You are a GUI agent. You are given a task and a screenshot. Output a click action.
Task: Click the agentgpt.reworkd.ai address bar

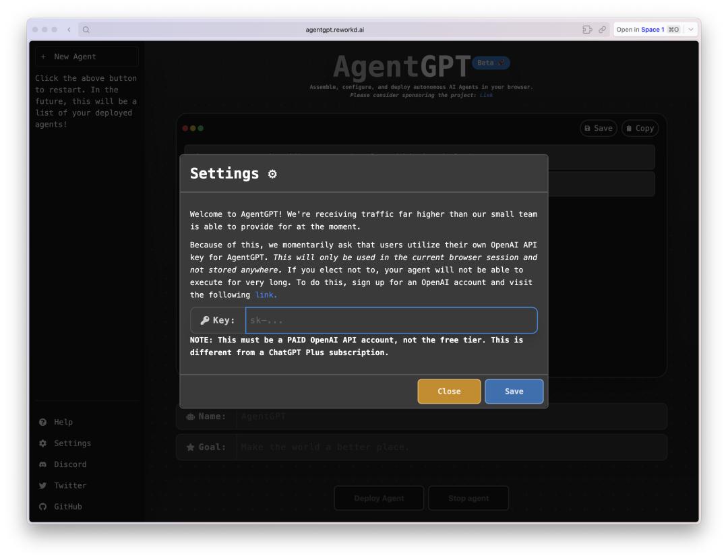coord(335,30)
